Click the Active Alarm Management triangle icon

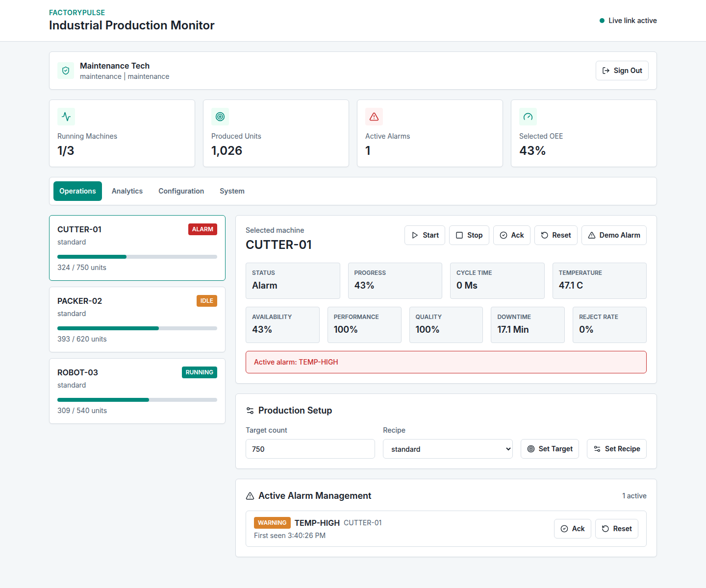pos(250,496)
